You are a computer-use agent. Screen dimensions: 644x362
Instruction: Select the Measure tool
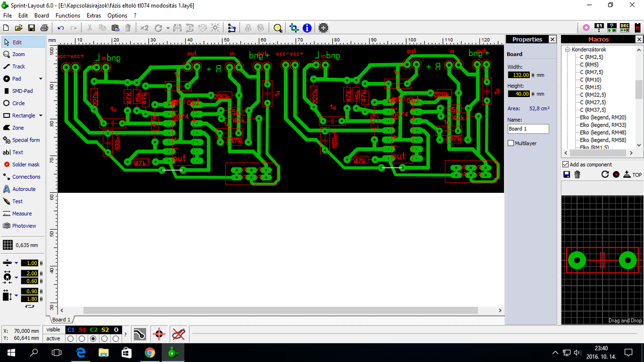click(22, 213)
